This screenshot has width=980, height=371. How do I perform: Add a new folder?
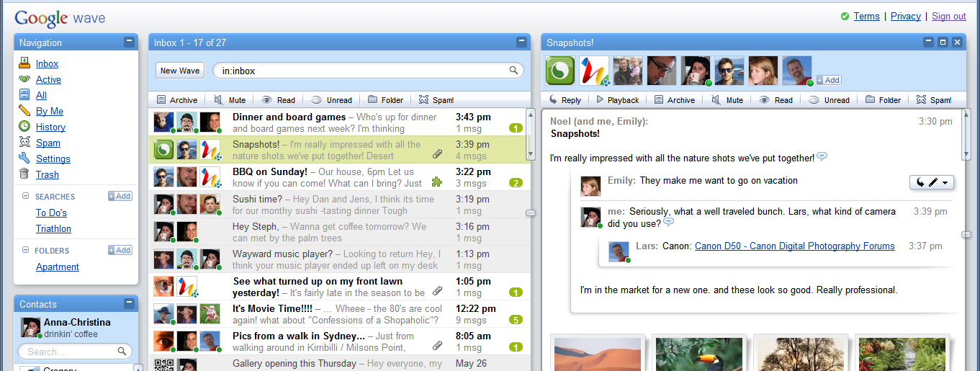point(120,250)
